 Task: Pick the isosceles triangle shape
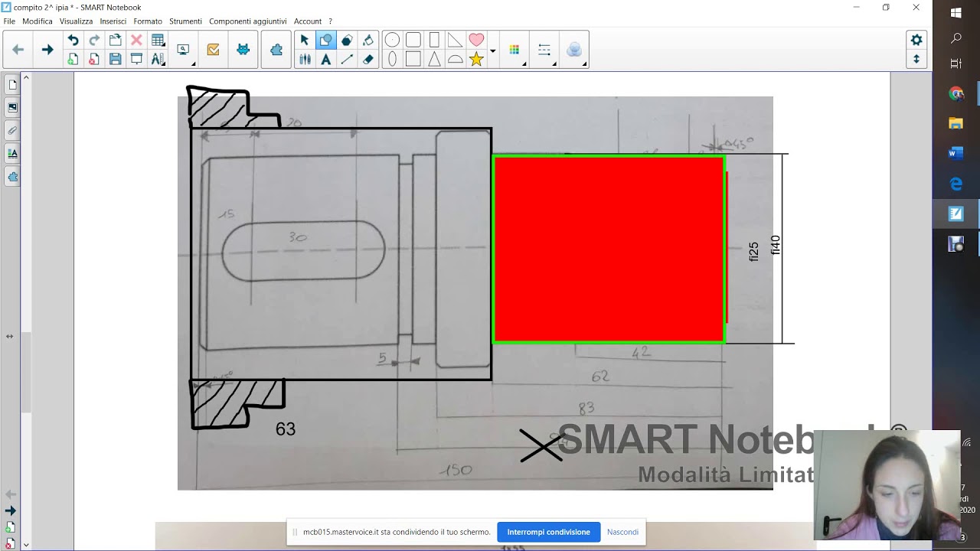[x=434, y=59]
